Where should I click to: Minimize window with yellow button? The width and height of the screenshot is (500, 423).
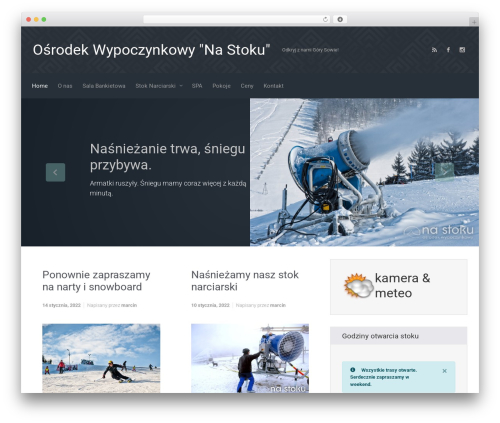[x=36, y=19]
